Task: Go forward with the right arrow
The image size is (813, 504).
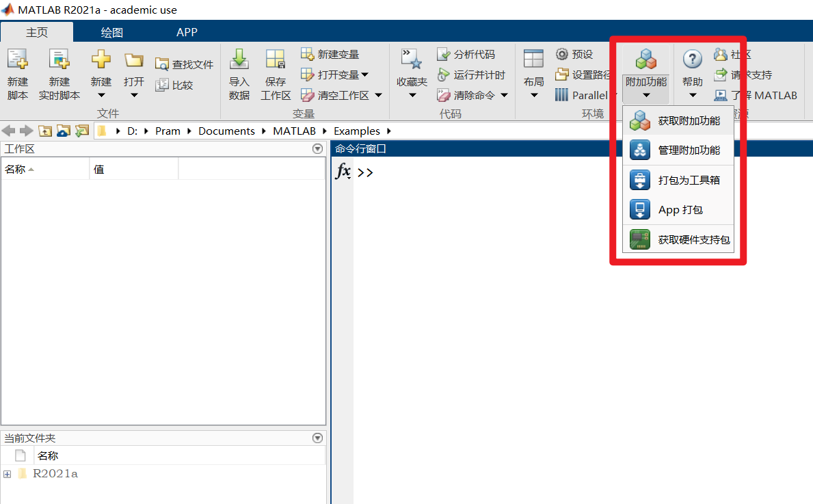Action: coord(26,131)
